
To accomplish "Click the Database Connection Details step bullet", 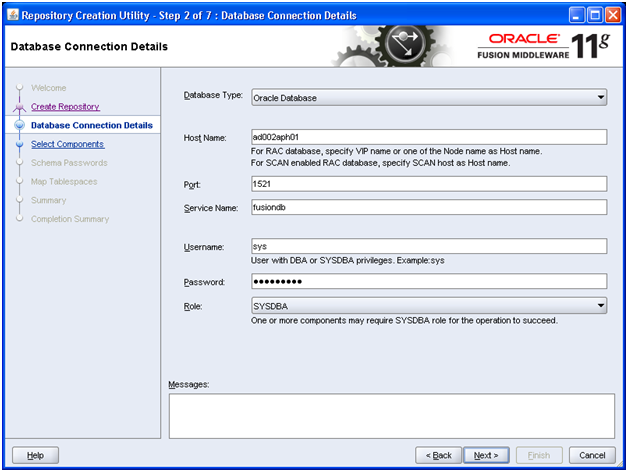I will pos(19,125).
